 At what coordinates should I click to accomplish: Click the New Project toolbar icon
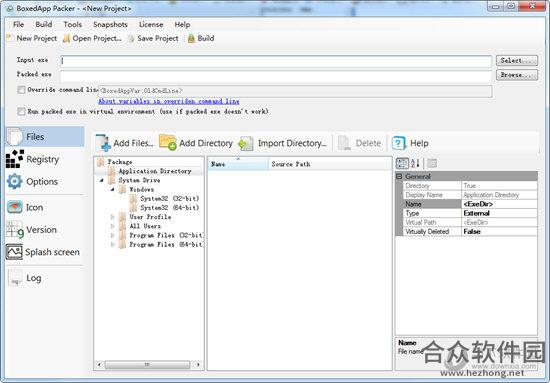[x=10, y=38]
